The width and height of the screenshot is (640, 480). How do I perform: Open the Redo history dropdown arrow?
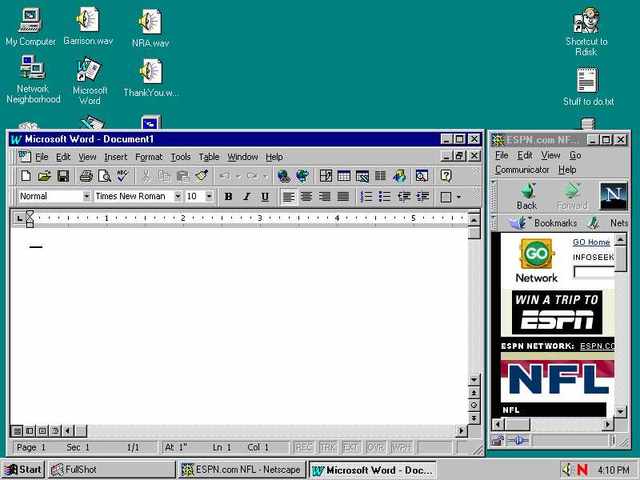tap(266, 176)
